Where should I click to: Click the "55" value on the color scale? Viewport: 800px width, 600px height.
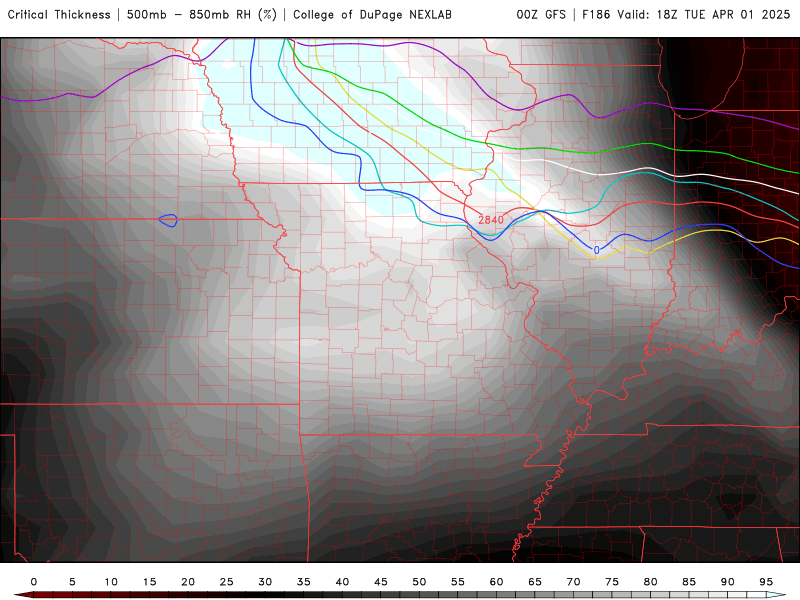coord(458,582)
